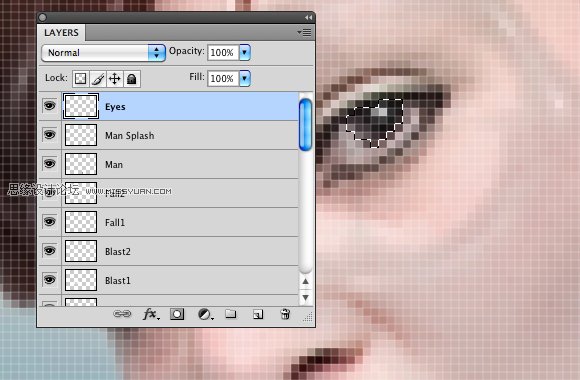Screen dimensions: 580x380
Task: Open the Fill slider dropdown arrow
Action: tap(245, 78)
